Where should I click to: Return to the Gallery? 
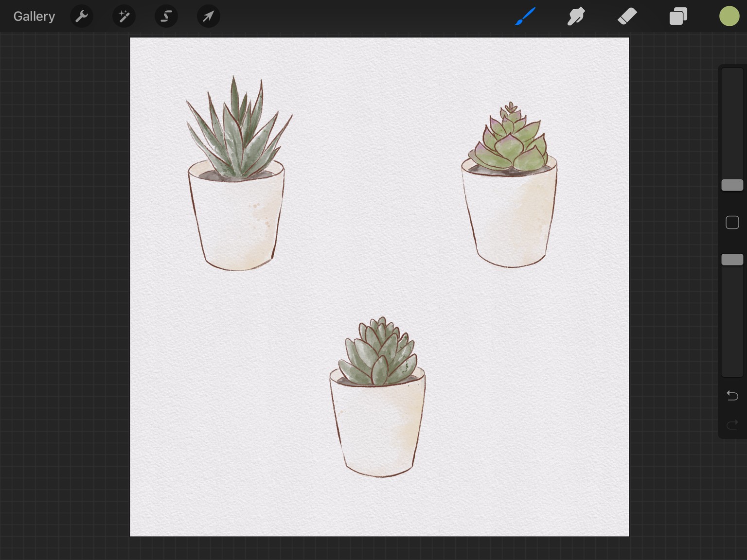pos(34,16)
